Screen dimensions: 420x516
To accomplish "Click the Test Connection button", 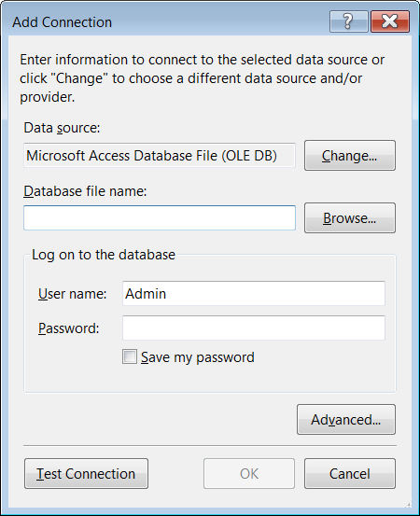I will click(86, 474).
